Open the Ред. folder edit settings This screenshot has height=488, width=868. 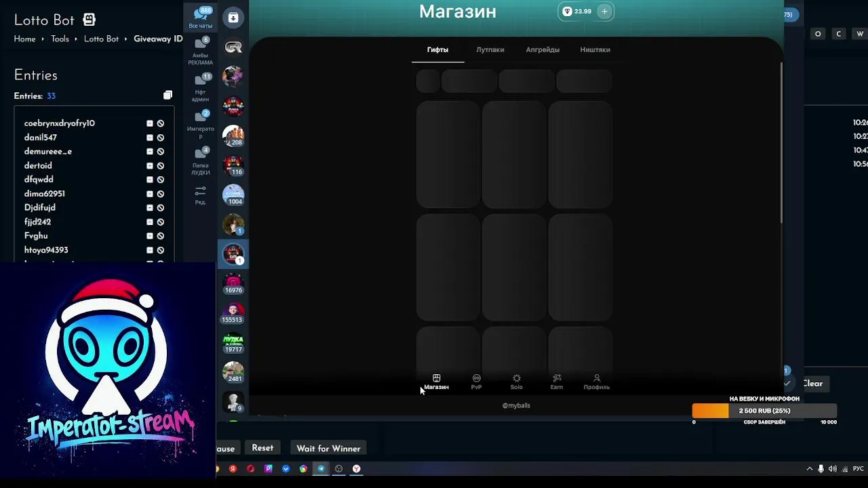(200, 195)
